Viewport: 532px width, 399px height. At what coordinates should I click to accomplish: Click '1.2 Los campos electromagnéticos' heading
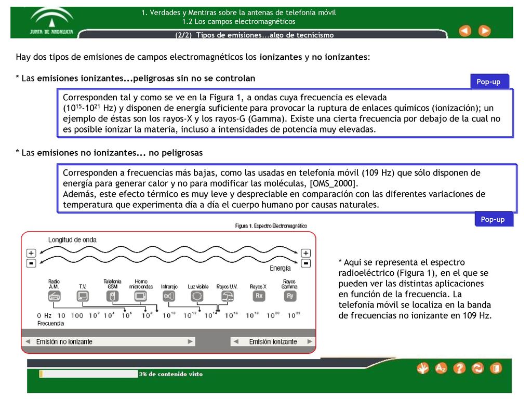point(238,21)
